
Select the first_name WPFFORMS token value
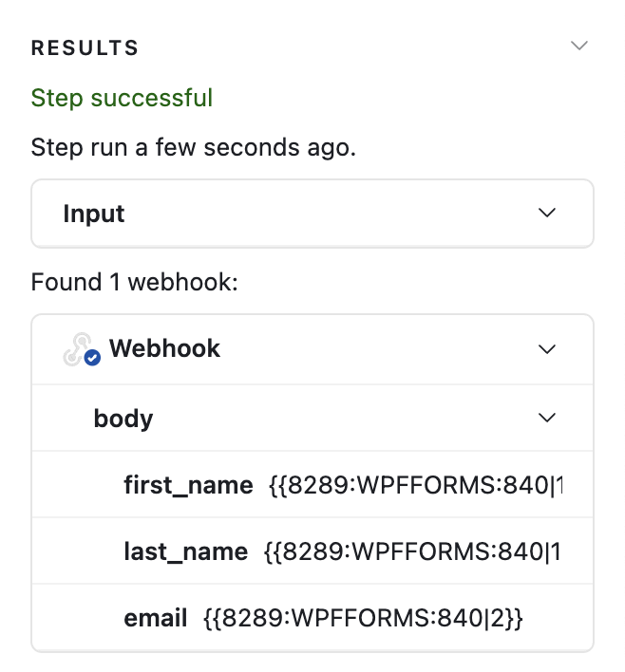pyautogui.click(x=415, y=486)
